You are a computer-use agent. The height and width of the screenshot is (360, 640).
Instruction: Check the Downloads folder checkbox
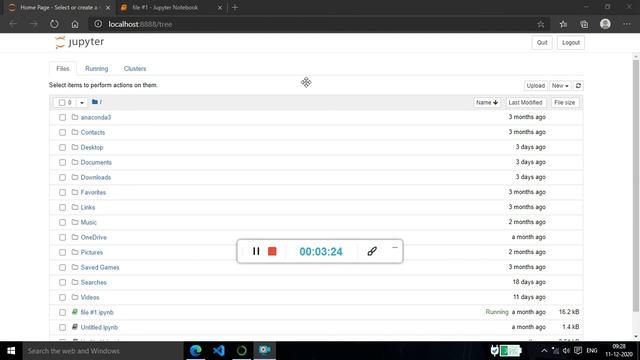62,178
